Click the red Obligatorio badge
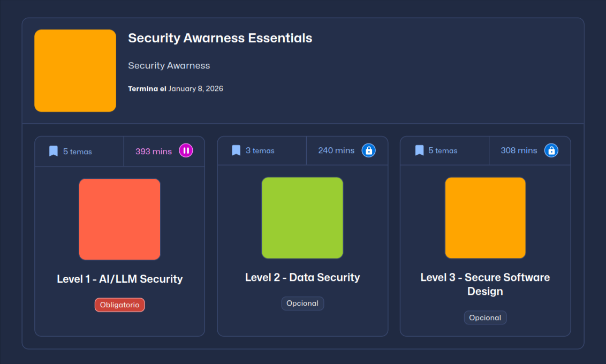Screen dimensions: 606x364 pos(120,305)
